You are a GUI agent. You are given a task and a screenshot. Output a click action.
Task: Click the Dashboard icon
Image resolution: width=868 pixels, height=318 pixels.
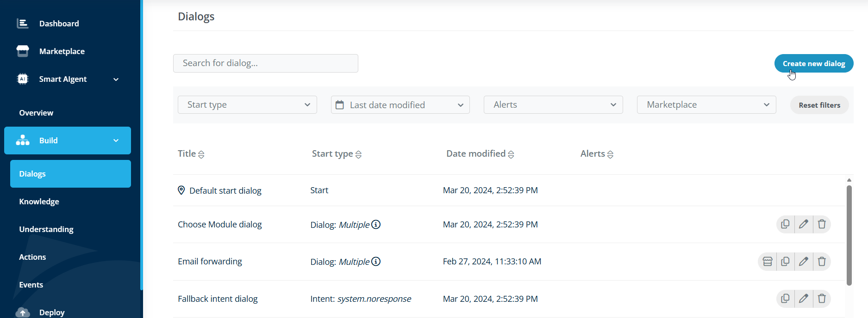click(22, 23)
